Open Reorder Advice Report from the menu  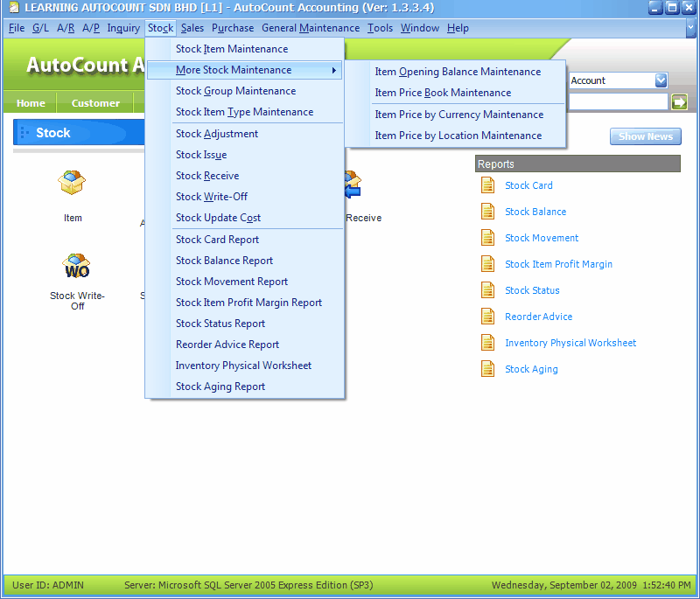click(245, 345)
